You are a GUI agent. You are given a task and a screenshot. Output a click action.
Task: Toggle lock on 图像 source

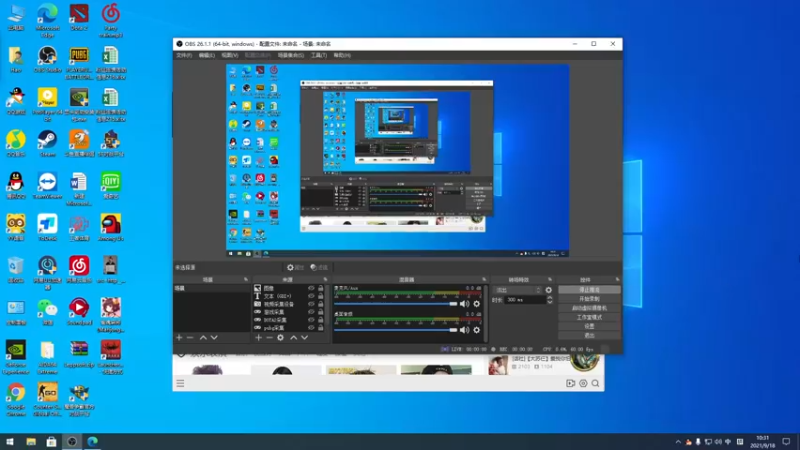320,288
